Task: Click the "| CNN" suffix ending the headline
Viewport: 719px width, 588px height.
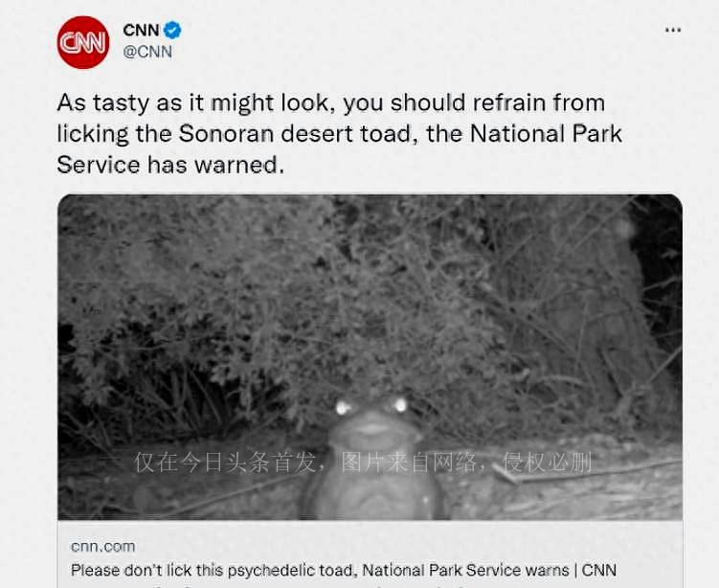Action: pos(595,570)
